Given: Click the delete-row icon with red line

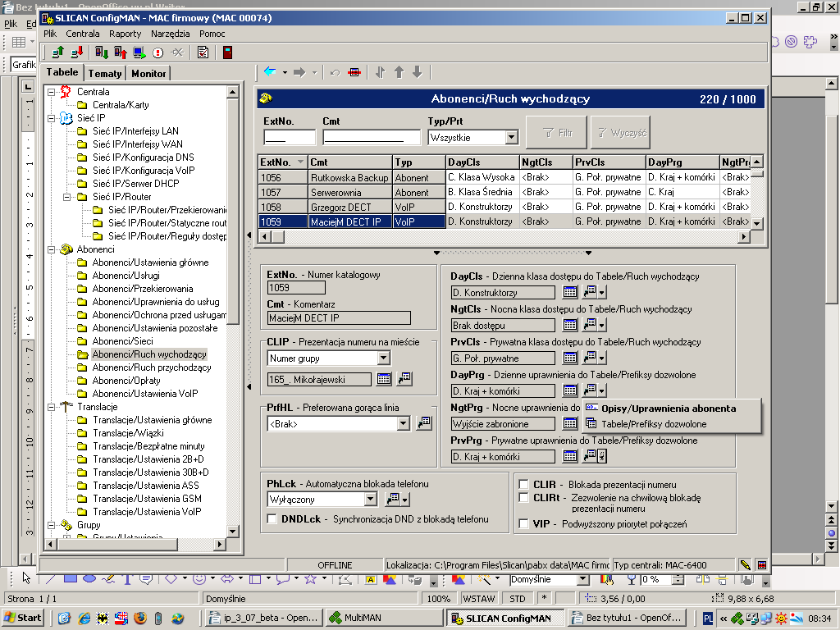Looking at the screenshot, I should (x=354, y=72).
